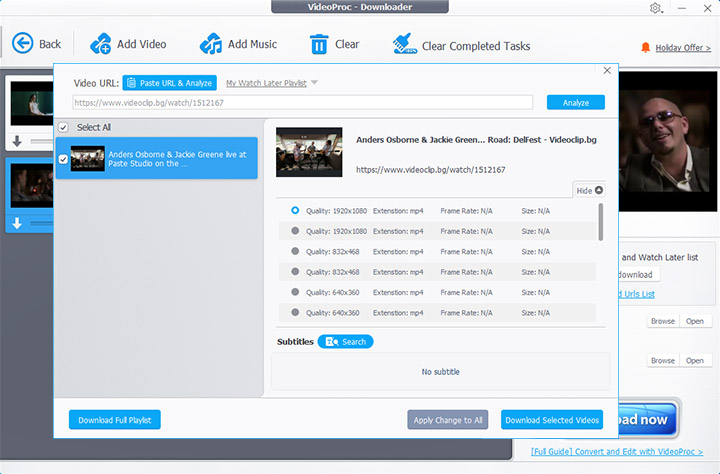Click the Paste URL & Analyze button
The image size is (720, 474).
click(x=169, y=83)
